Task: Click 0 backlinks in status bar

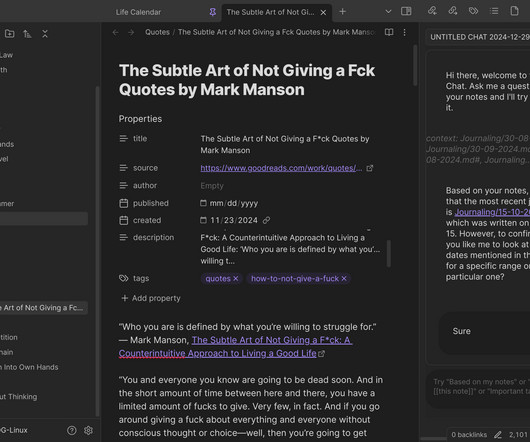Action: pyautogui.click(x=469, y=435)
